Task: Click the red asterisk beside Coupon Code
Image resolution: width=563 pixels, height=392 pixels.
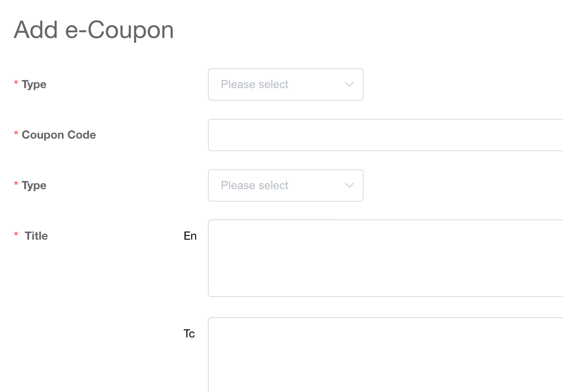Action: 16,133
